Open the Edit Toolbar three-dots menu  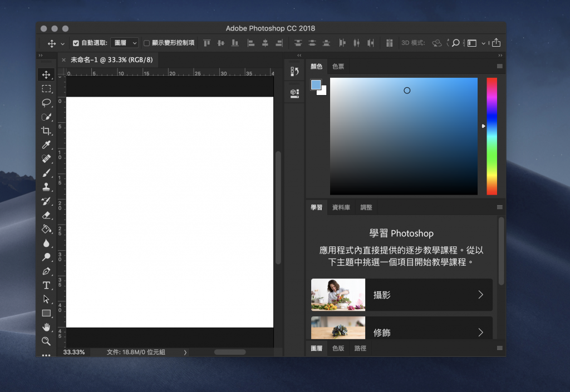[46, 355]
